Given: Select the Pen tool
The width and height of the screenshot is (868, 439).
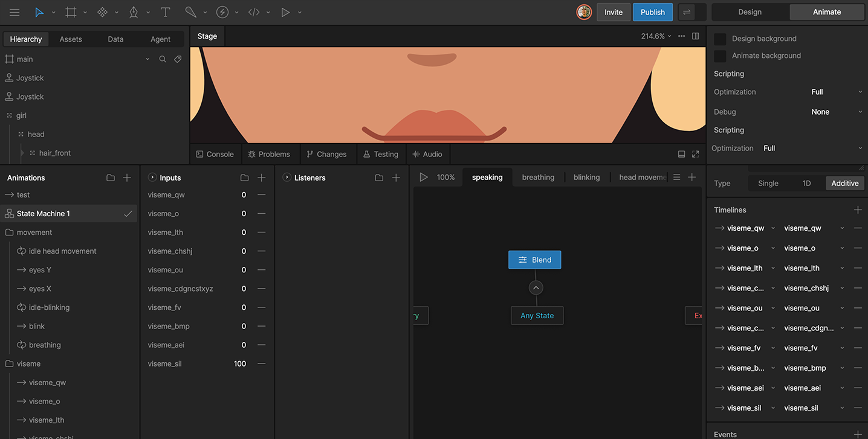Looking at the screenshot, I should click(x=134, y=12).
